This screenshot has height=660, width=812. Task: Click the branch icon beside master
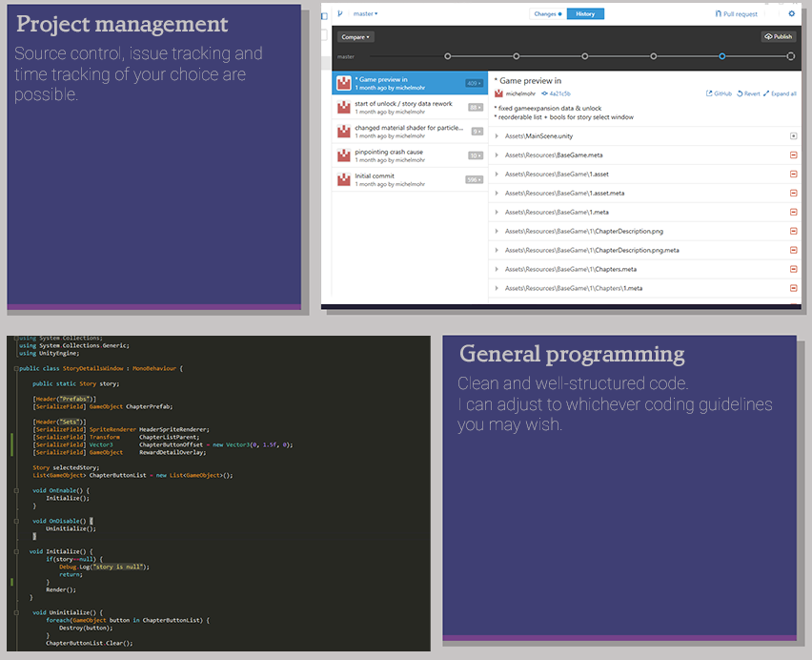tap(339, 14)
